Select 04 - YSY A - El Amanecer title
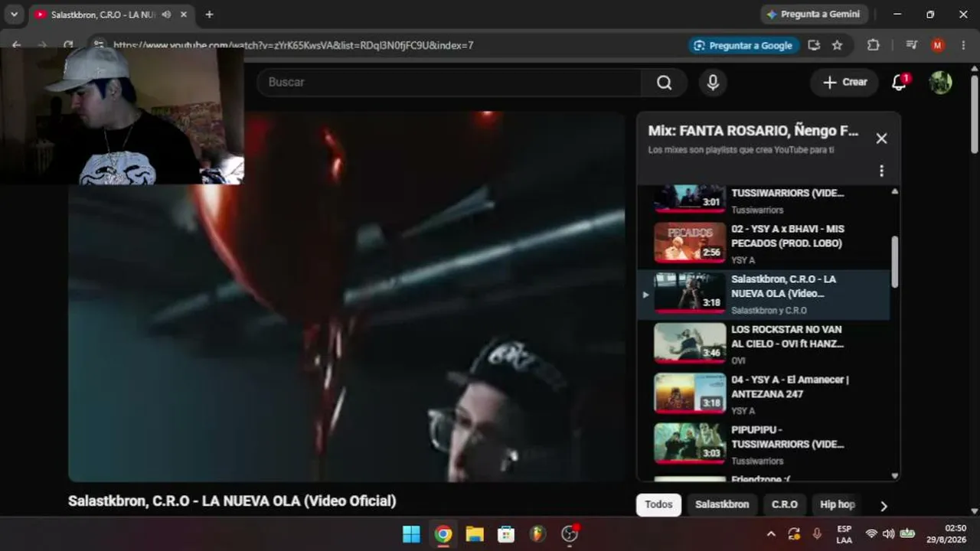The width and height of the screenshot is (980, 551). coord(790,386)
